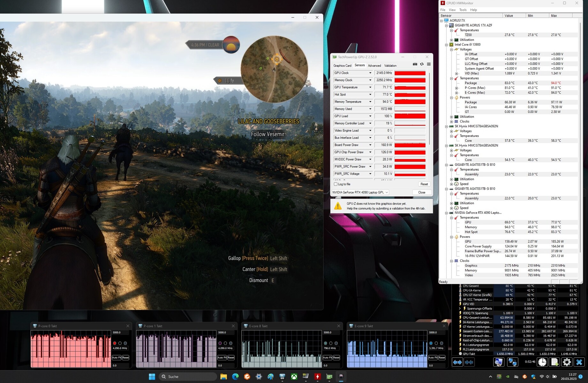Screen dimensions: 588x383
Task: Click HWiNFO networked computers icon
Action: click(x=513, y=362)
